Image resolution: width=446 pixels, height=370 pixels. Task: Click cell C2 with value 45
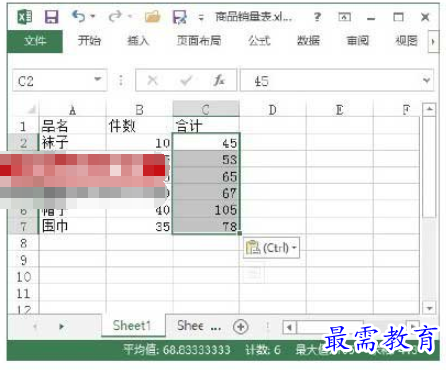[x=206, y=143]
